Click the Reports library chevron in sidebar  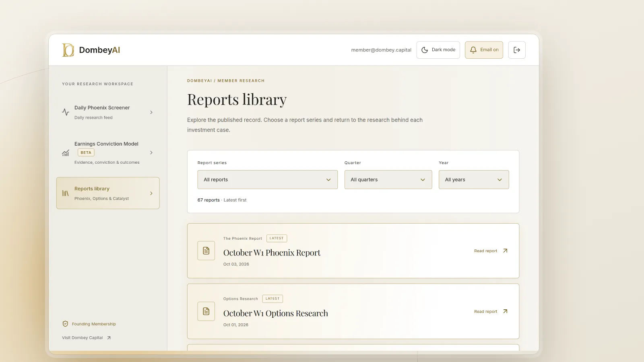(151, 193)
